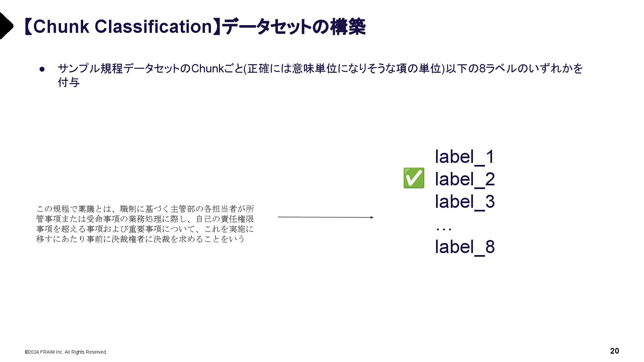
Task: Click the Chunk Classification slide title
Action: (x=195, y=26)
